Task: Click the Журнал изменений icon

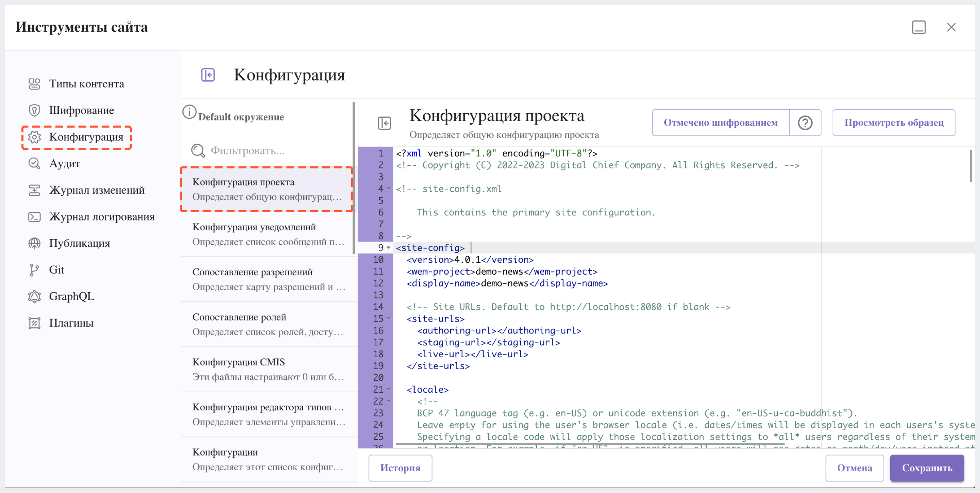Action: click(x=34, y=190)
